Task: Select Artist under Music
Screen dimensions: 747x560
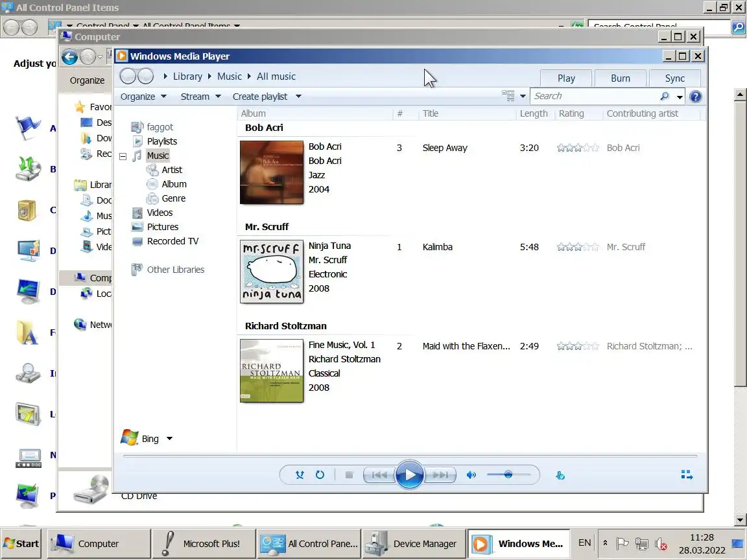Action: coord(171,170)
